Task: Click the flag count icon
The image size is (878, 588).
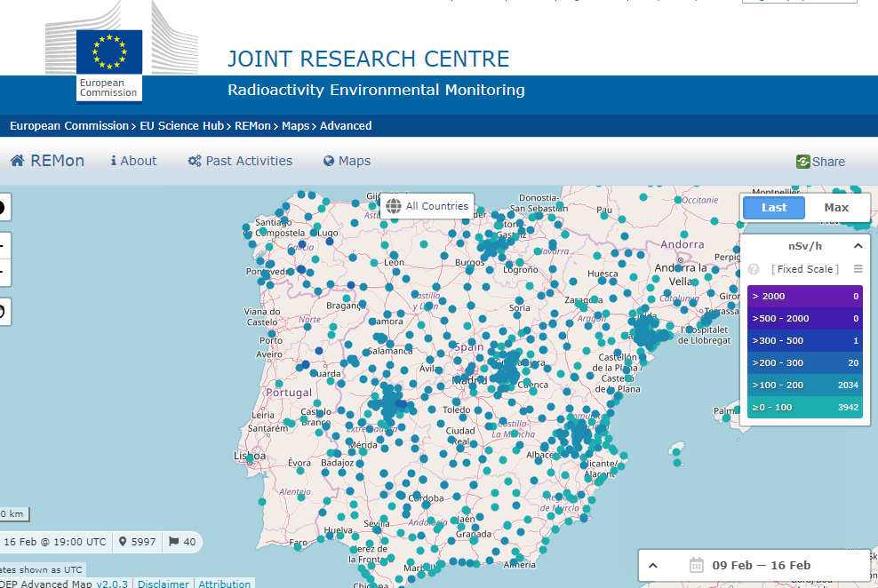Action: pyautogui.click(x=173, y=542)
